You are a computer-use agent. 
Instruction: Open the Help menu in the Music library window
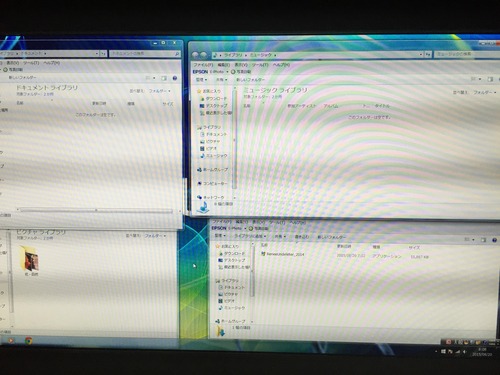tap(281, 65)
